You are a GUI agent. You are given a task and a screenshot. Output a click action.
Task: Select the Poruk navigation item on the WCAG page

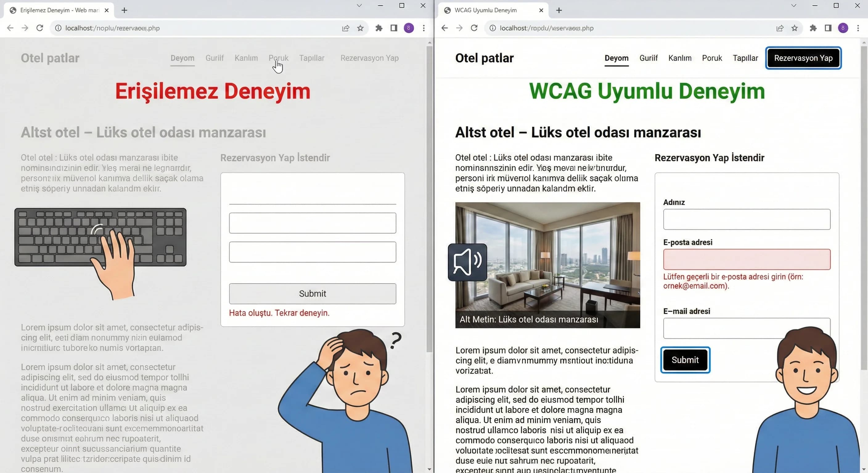pyautogui.click(x=712, y=58)
